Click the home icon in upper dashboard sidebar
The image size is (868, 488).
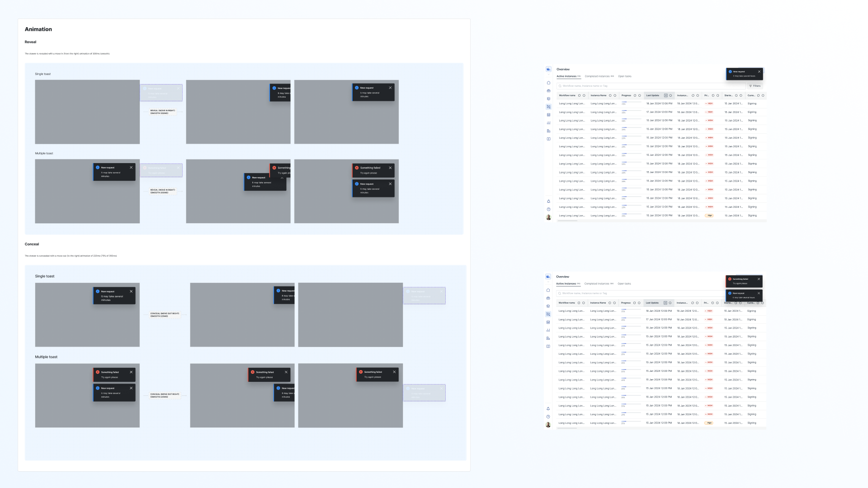548,83
